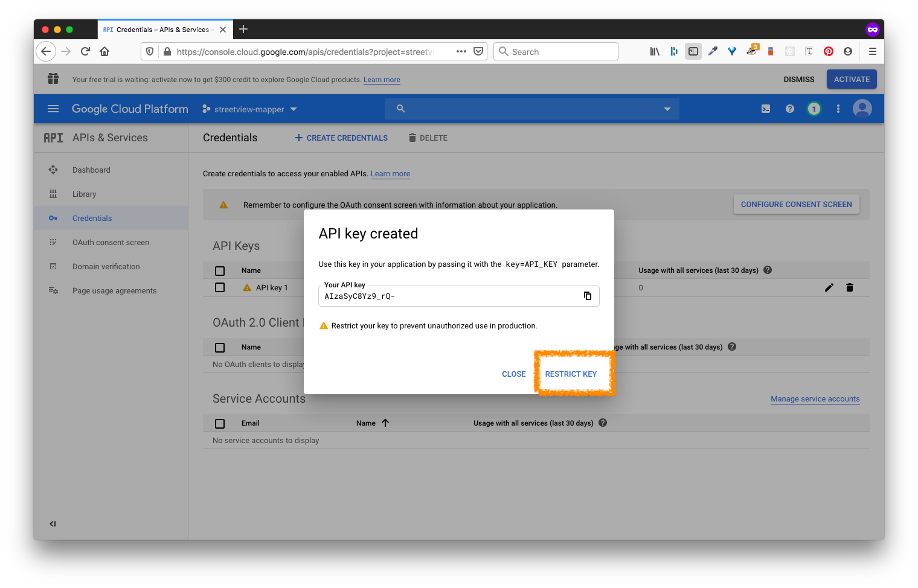The width and height of the screenshot is (918, 588).
Task: Expand the search bar dropdown arrow
Action: coord(667,109)
